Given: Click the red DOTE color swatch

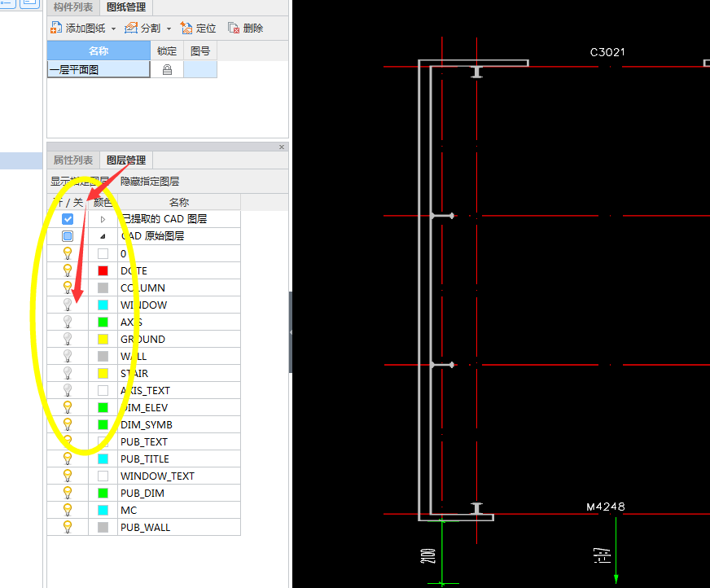Looking at the screenshot, I should coord(103,270).
